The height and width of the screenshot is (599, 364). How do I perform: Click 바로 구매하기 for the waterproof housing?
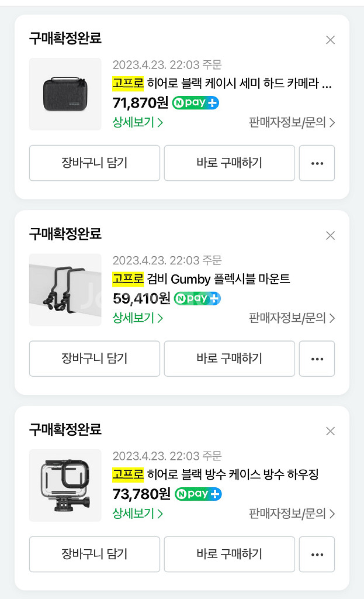(229, 555)
